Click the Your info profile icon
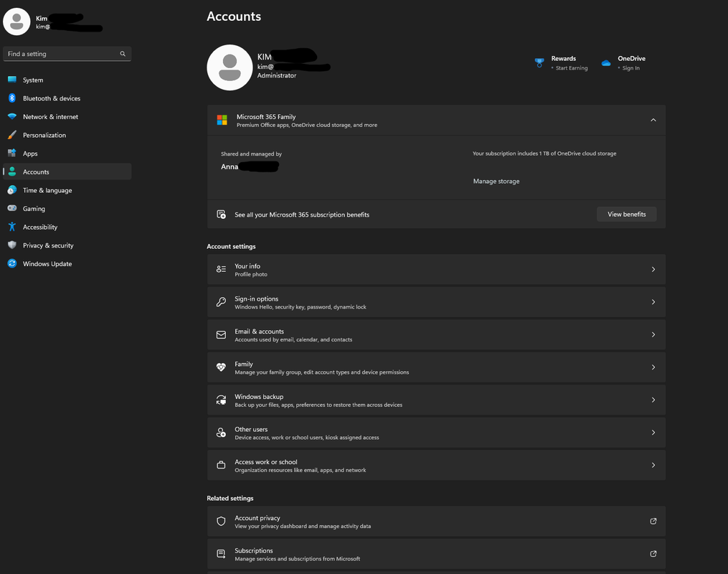This screenshot has width=728, height=574. coord(221,269)
